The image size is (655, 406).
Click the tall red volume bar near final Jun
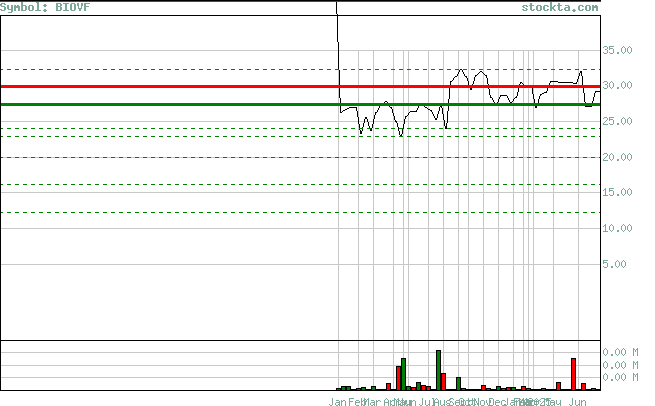574,374
